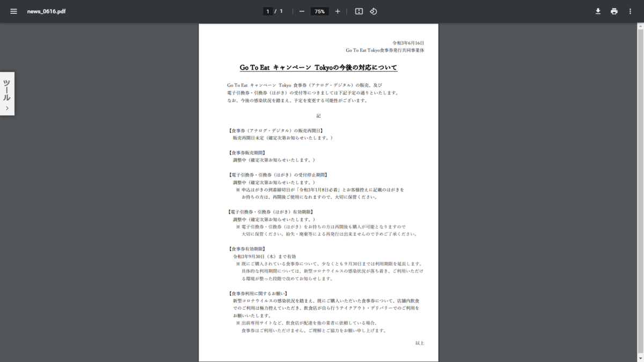644x362 pixels.
Task: Click the date 令和3年6月16日
Action: tap(408, 43)
